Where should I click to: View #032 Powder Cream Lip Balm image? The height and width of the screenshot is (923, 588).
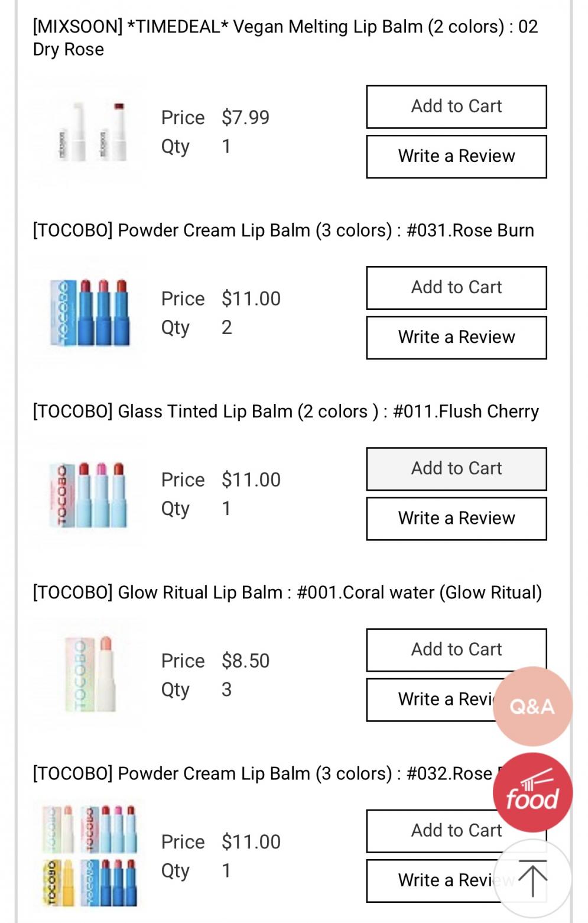[x=90, y=856]
